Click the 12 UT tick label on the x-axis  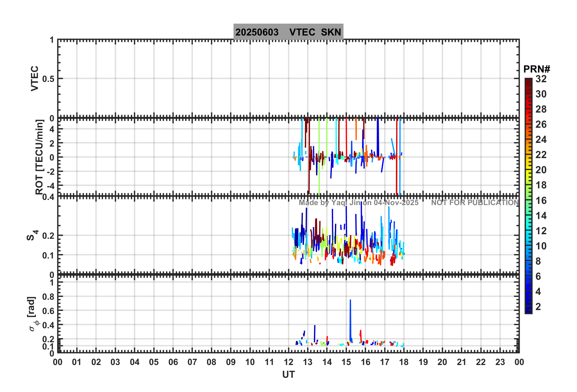pyautogui.click(x=288, y=362)
